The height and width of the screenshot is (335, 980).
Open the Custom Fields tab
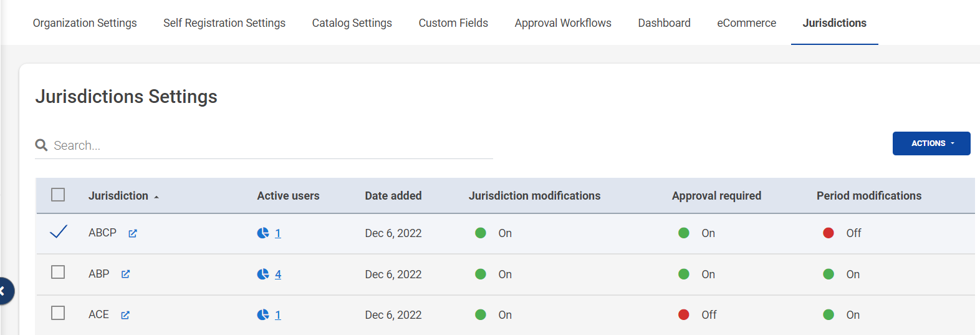tap(453, 23)
